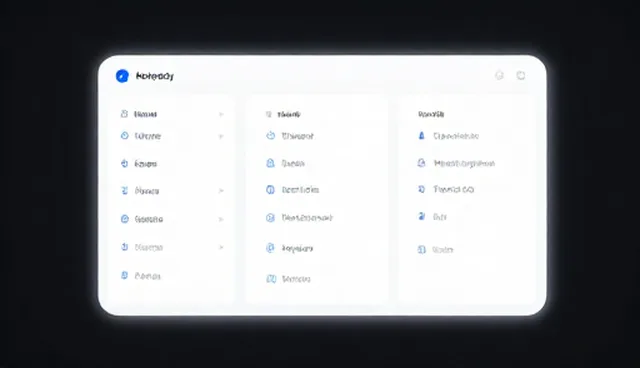
Task: Expand the second left column row via its arrow
Action: tap(221, 136)
